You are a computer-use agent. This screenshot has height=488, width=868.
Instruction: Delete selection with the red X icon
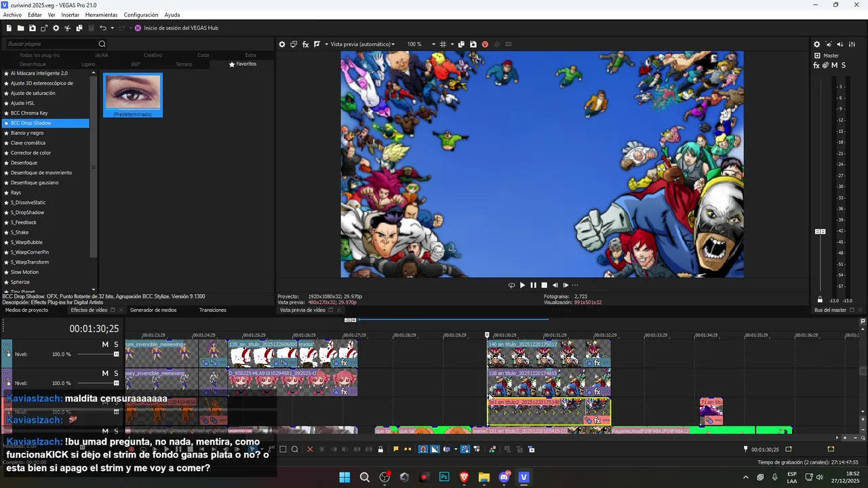click(310, 449)
